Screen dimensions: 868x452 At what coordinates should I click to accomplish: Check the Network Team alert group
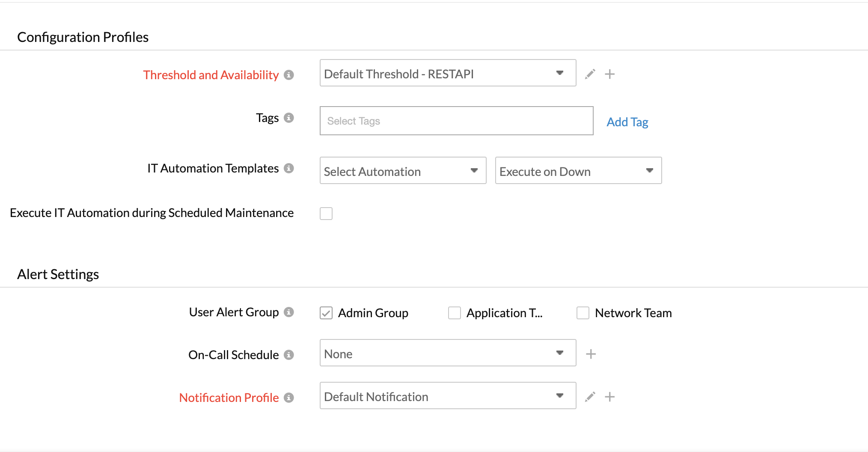pyautogui.click(x=583, y=313)
